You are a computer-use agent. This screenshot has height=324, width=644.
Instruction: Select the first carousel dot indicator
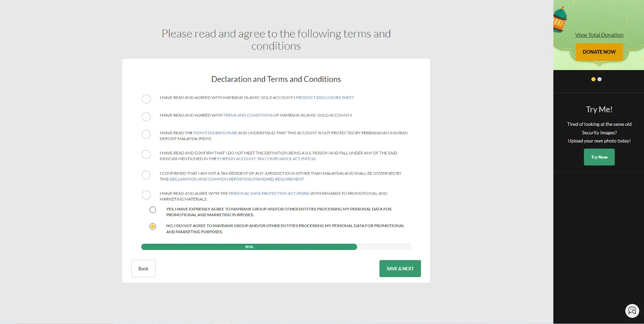[593, 79]
